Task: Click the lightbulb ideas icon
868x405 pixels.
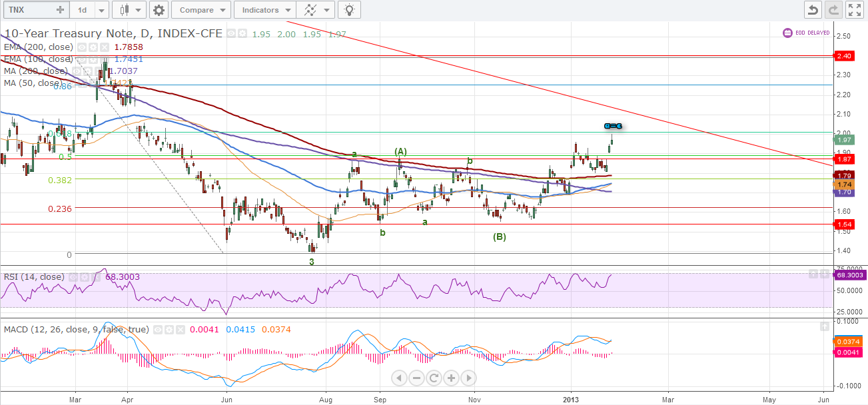Action: point(349,10)
